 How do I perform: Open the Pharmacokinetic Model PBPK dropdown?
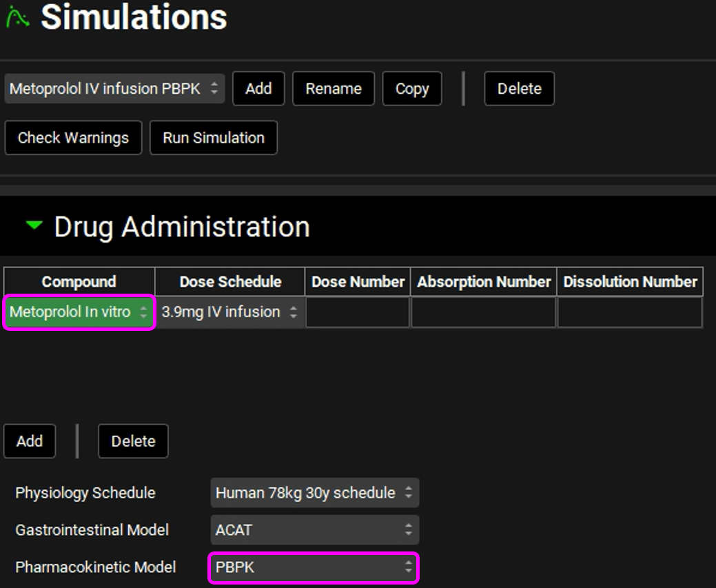pos(314,567)
